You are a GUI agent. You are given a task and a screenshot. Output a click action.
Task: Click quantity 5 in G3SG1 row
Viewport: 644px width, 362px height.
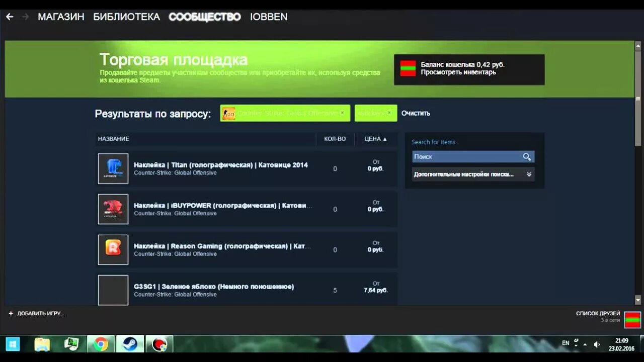pos(335,291)
